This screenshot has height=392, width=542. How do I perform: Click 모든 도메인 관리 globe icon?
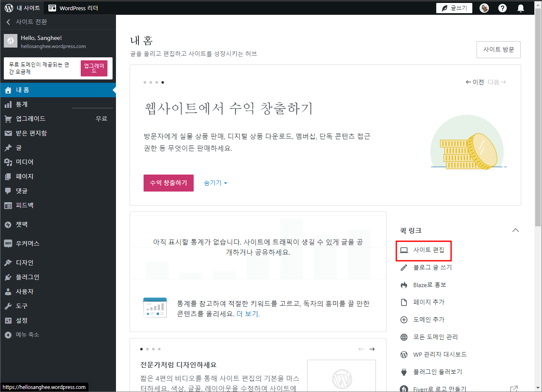click(404, 337)
